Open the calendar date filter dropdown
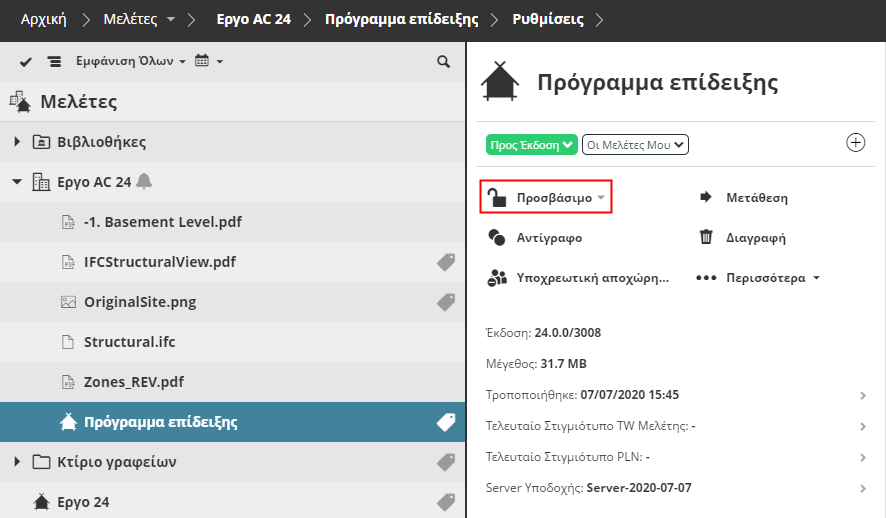886x518 pixels. point(208,62)
